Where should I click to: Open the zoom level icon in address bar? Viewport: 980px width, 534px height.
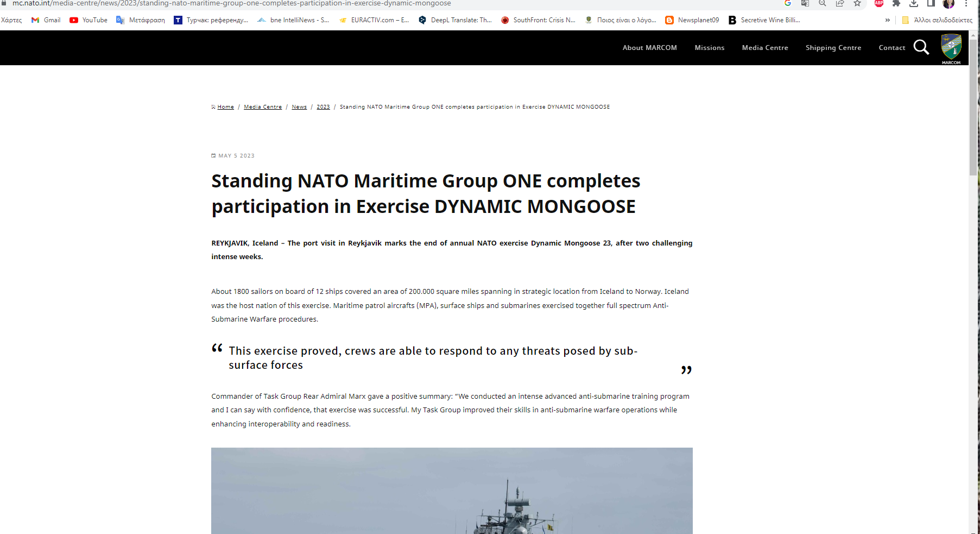[823, 3]
